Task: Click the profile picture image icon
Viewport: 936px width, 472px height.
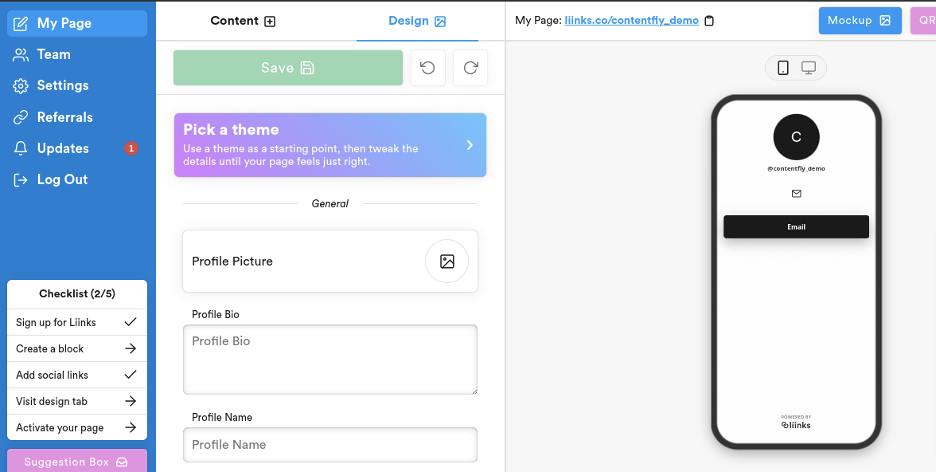Action: coord(447,261)
